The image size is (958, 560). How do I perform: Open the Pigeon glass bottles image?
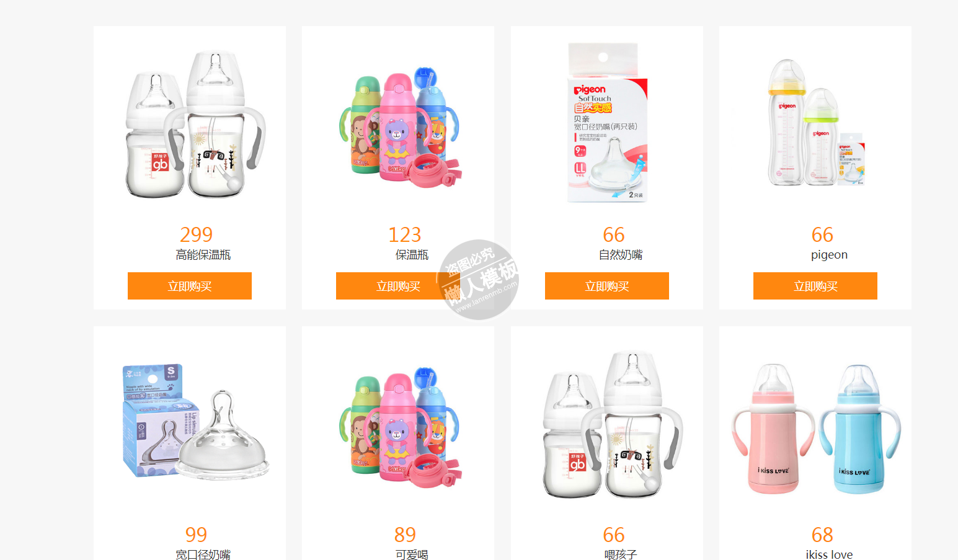[x=816, y=123]
